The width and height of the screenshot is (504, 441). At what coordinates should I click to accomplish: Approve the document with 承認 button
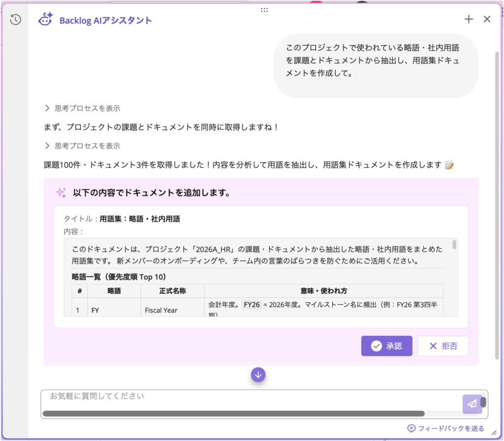387,346
